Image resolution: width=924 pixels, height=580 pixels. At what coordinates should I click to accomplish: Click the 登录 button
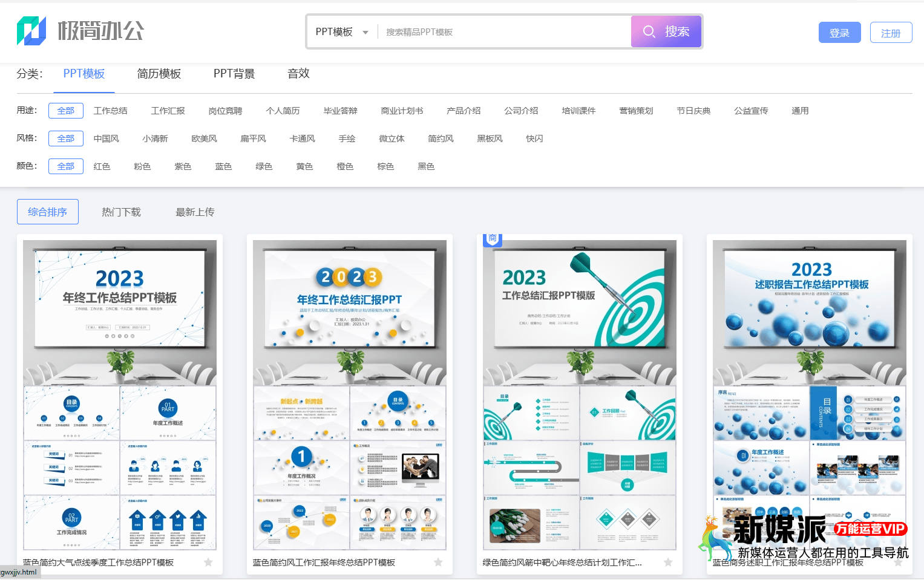(839, 33)
